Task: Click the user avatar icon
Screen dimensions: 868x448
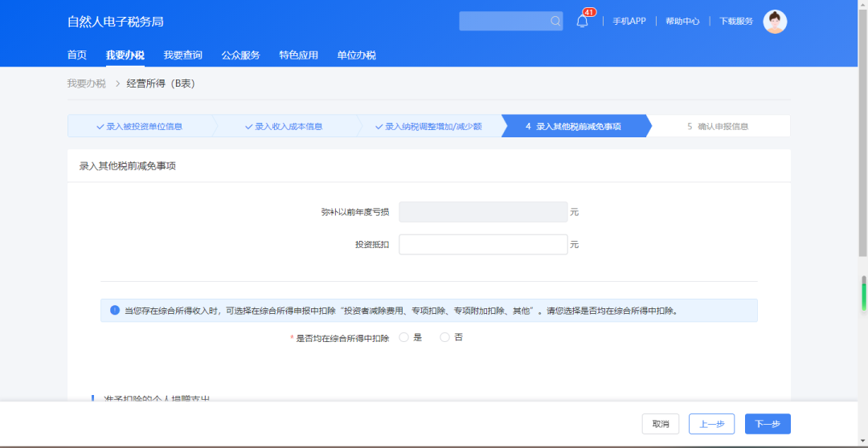Action: tap(774, 22)
